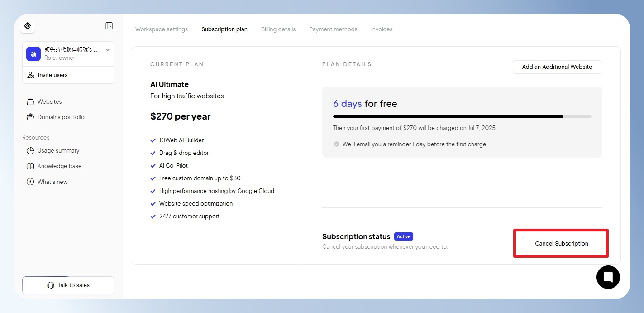The width and height of the screenshot is (644, 313).
Task: Click the Usage summary pie icon
Action: pyautogui.click(x=30, y=150)
